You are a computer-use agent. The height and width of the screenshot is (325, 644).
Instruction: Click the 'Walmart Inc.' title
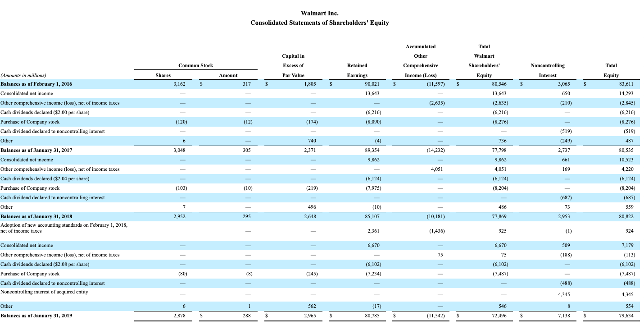click(319, 13)
